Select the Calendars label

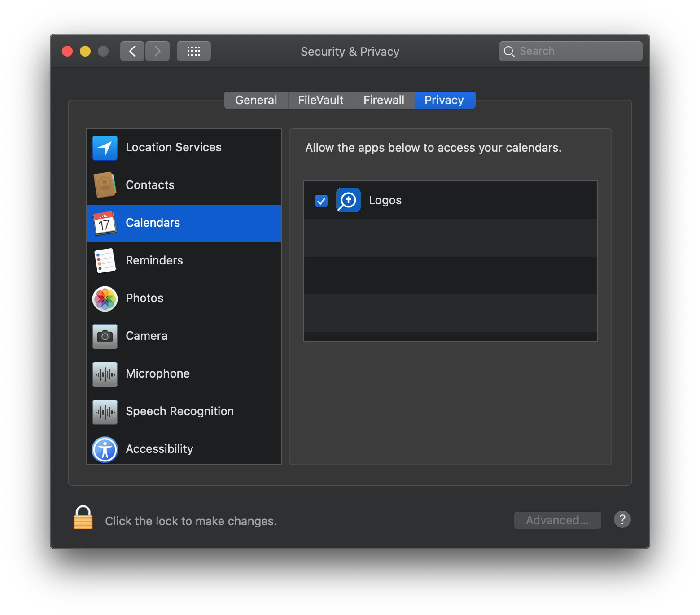(x=153, y=223)
